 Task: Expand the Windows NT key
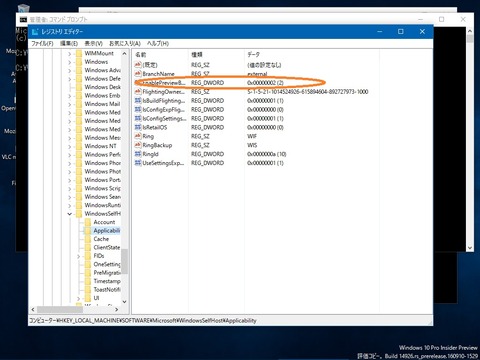click(x=70, y=146)
